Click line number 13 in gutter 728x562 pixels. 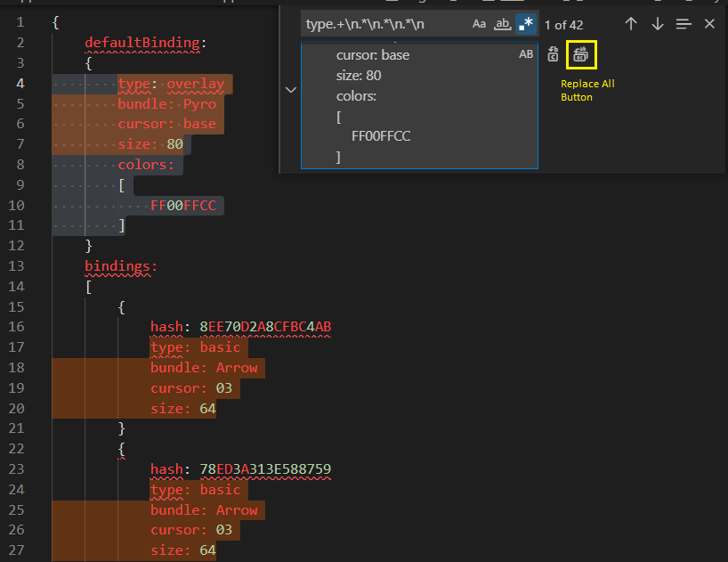tap(20, 265)
